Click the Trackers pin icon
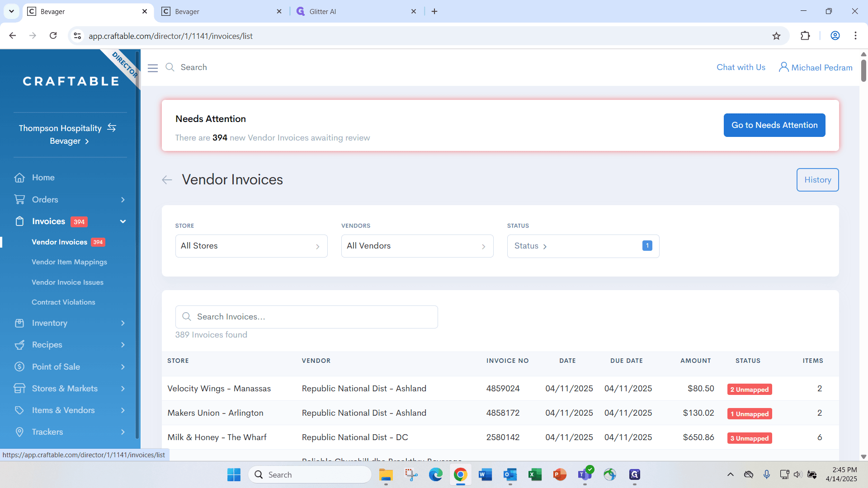Image resolution: width=868 pixels, height=488 pixels. (x=19, y=432)
